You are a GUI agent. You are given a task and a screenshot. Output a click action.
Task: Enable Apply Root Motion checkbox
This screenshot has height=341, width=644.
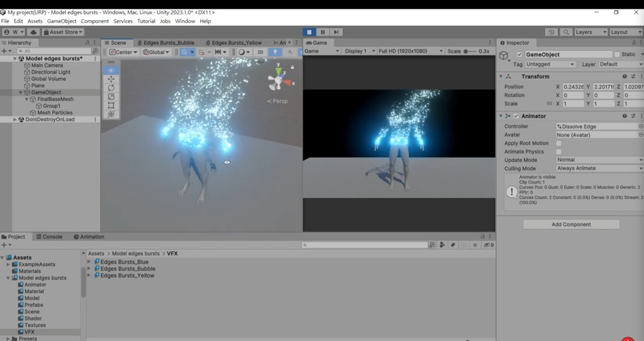tap(558, 143)
